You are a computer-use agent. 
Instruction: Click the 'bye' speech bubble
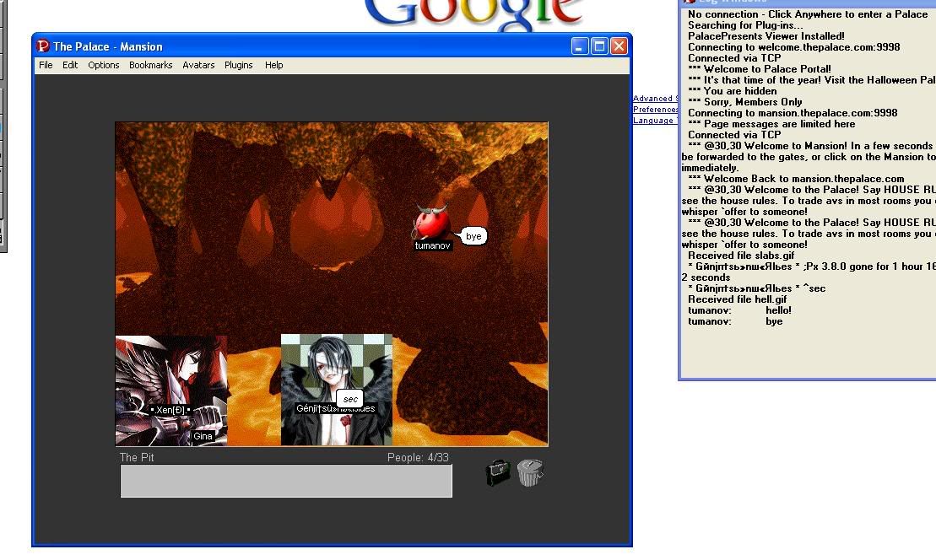coord(473,236)
